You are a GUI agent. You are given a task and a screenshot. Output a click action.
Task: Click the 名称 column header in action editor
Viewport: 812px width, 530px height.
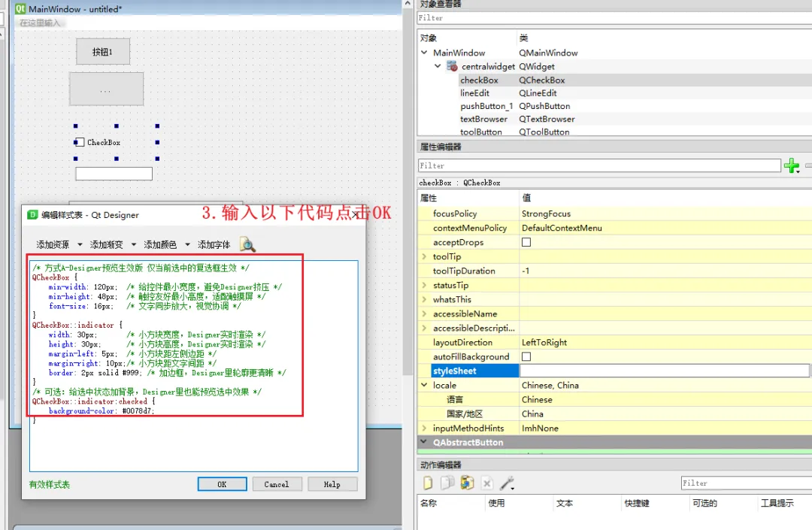coord(429,503)
